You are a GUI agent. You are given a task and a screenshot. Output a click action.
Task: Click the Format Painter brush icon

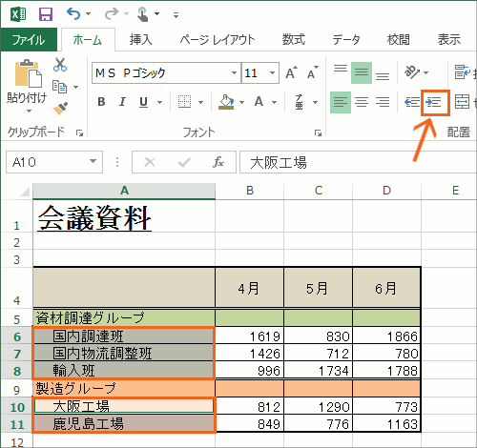(60, 108)
